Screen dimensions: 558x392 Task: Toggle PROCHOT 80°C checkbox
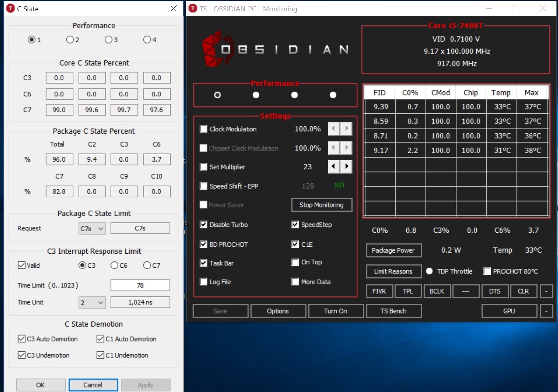[x=487, y=271]
